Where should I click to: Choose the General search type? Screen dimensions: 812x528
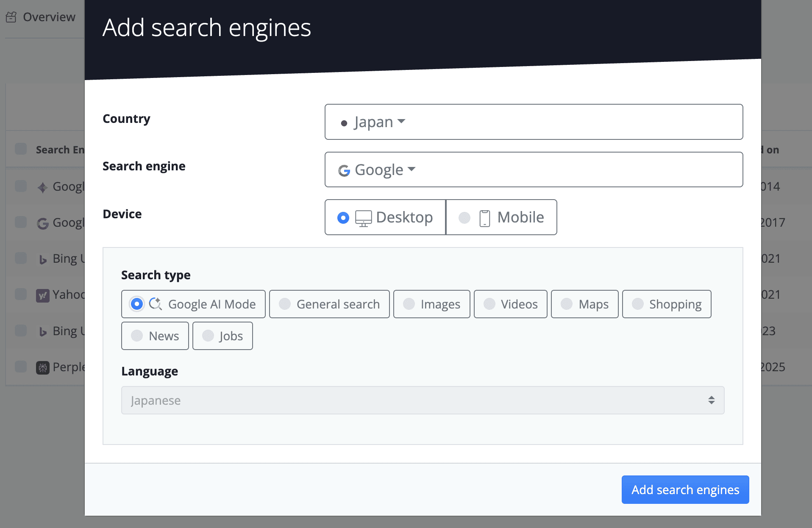pos(329,304)
